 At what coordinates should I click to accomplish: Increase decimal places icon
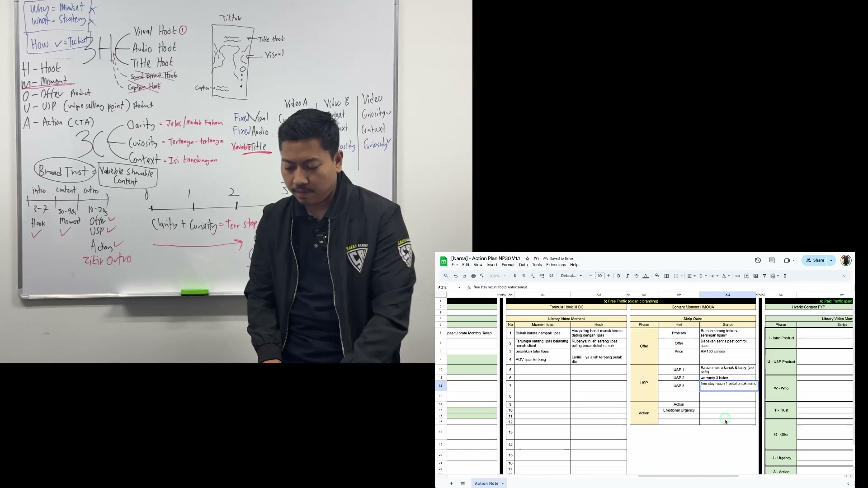pos(542,276)
